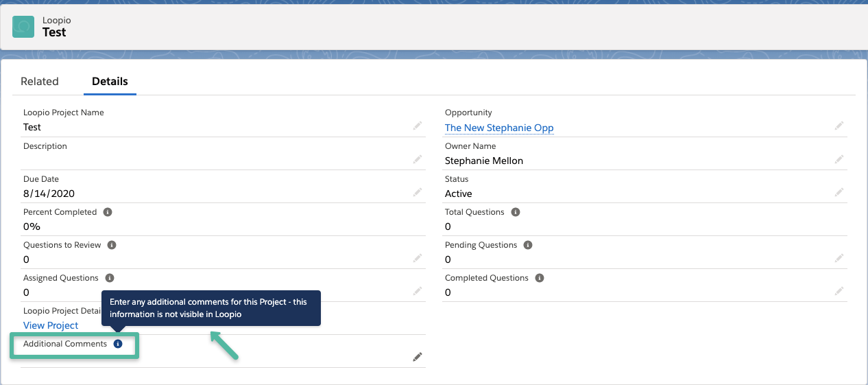This screenshot has height=385, width=868.
Task: Edit Assigned Questions pencil icon
Action: point(418,291)
